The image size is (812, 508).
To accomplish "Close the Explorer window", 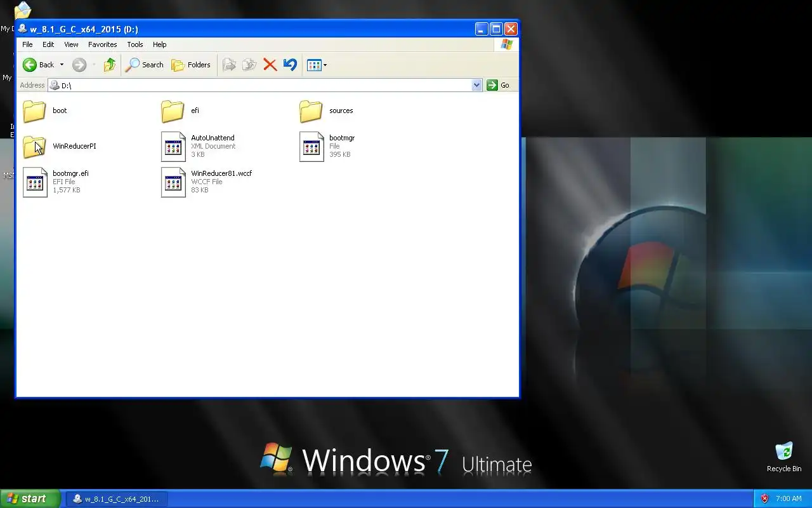I will pos(511,29).
